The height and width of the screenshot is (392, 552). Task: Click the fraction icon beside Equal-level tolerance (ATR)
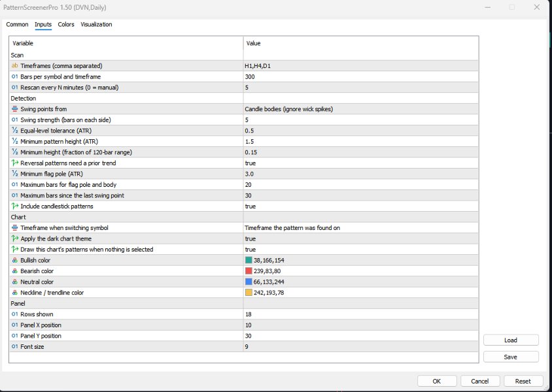pyautogui.click(x=14, y=131)
